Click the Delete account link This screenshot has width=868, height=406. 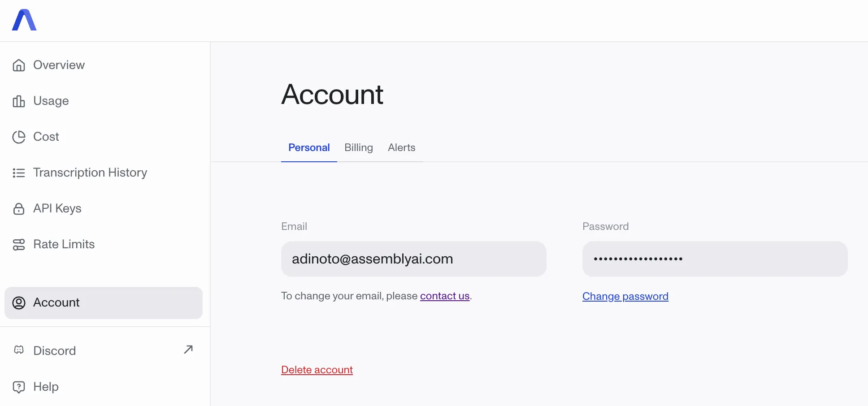coord(317,370)
